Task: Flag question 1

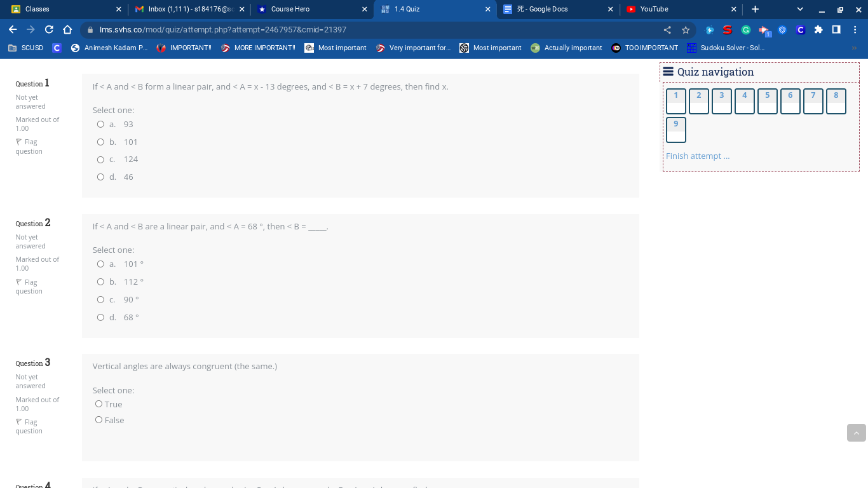Action: [x=29, y=147]
